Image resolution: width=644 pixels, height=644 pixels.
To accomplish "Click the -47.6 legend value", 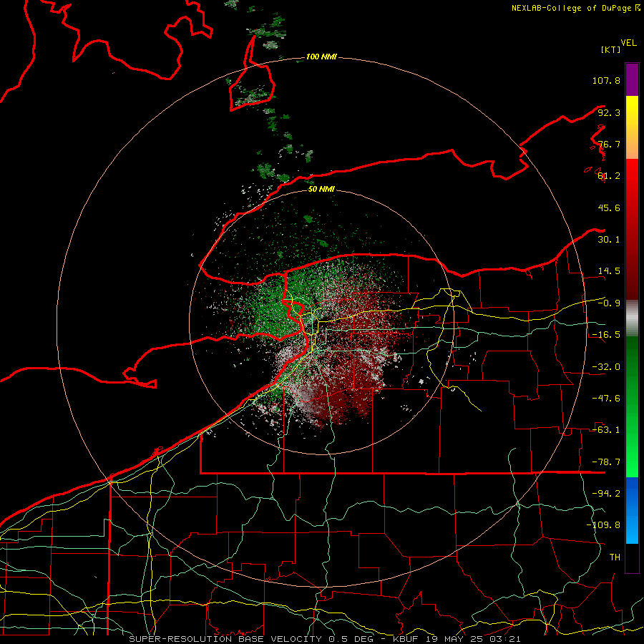I will click(606, 399).
